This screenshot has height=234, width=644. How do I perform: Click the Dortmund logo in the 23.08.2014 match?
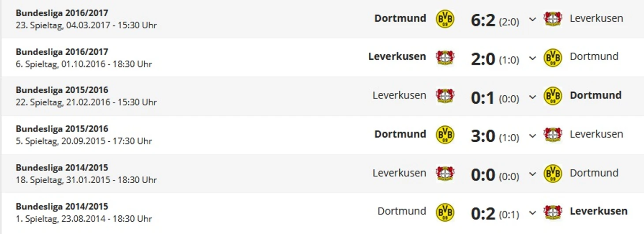445,212
